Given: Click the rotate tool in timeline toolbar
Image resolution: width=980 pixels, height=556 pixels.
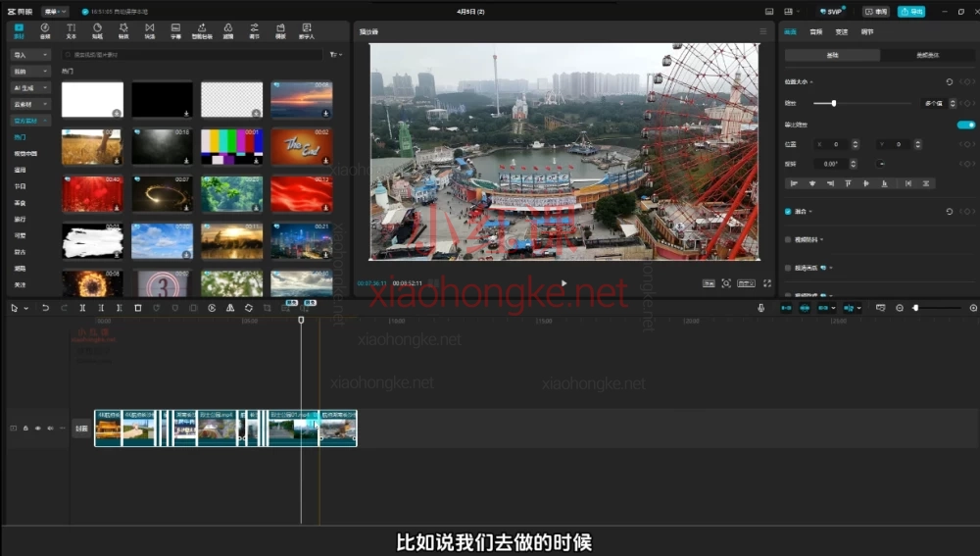Looking at the screenshot, I should [x=249, y=308].
